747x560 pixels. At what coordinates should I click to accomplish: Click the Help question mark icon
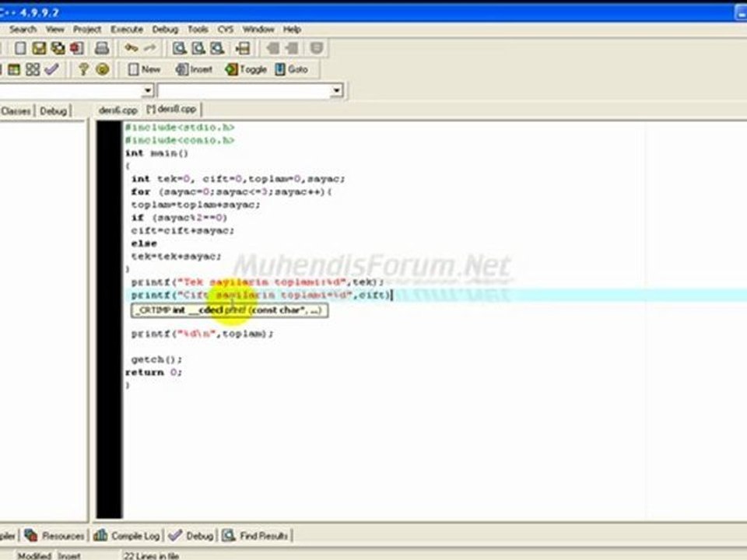pos(83,69)
